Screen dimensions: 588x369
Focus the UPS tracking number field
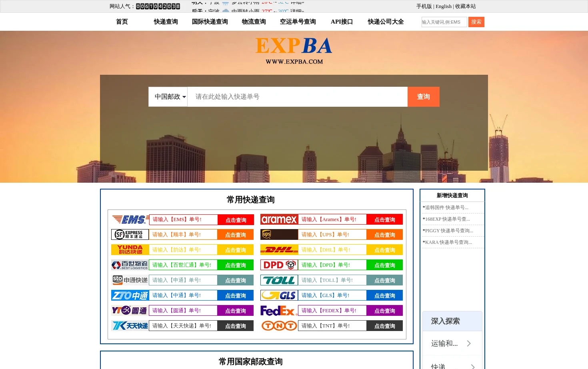332,235
